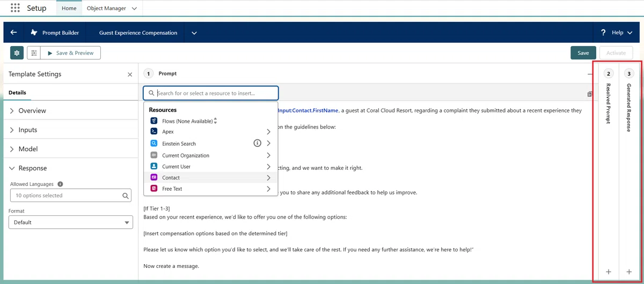This screenshot has height=284, width=644.
Task: Expand Current User submenu arrow
Action: [x=268, y=167]
